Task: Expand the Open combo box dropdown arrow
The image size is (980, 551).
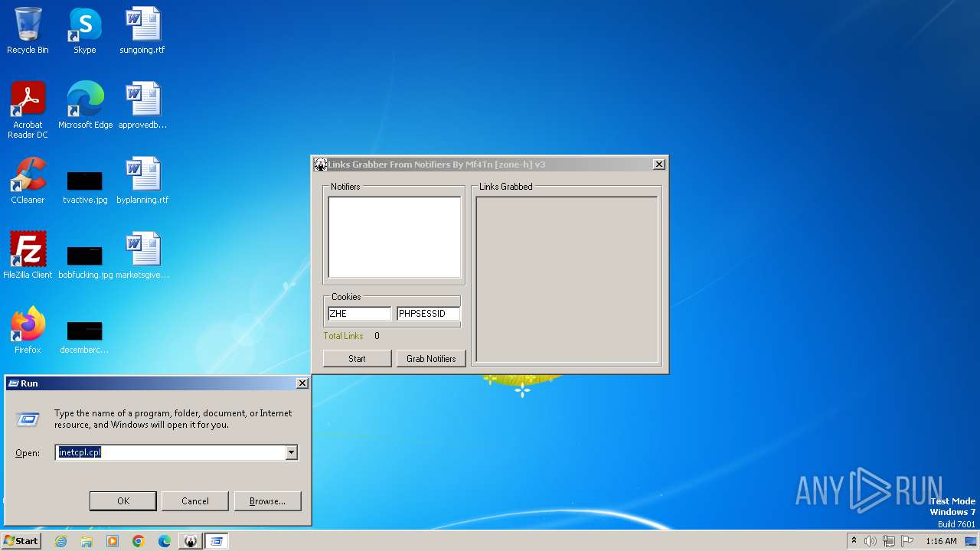Action: coord(291,453)
